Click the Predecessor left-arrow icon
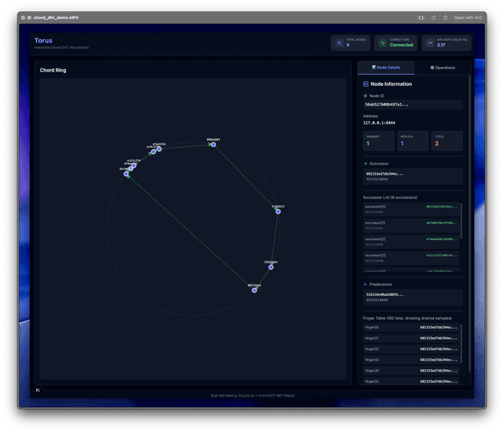 [x=364, y=284]
